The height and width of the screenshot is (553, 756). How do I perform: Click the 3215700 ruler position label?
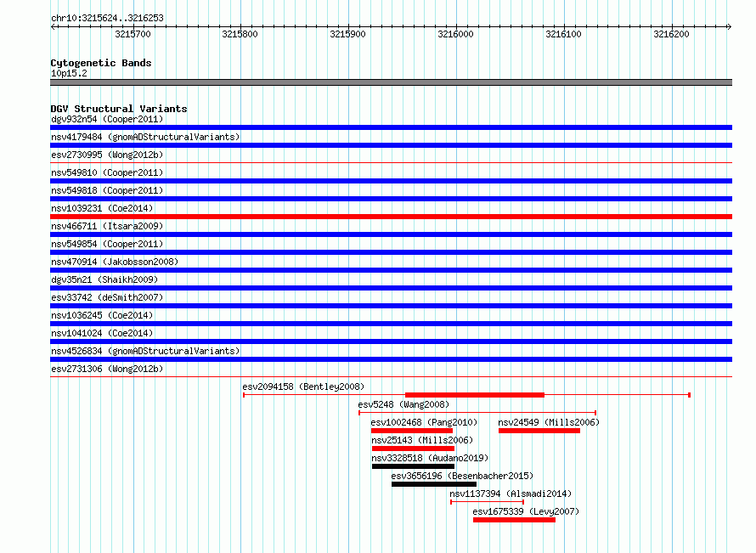click(x=133, y=34)
